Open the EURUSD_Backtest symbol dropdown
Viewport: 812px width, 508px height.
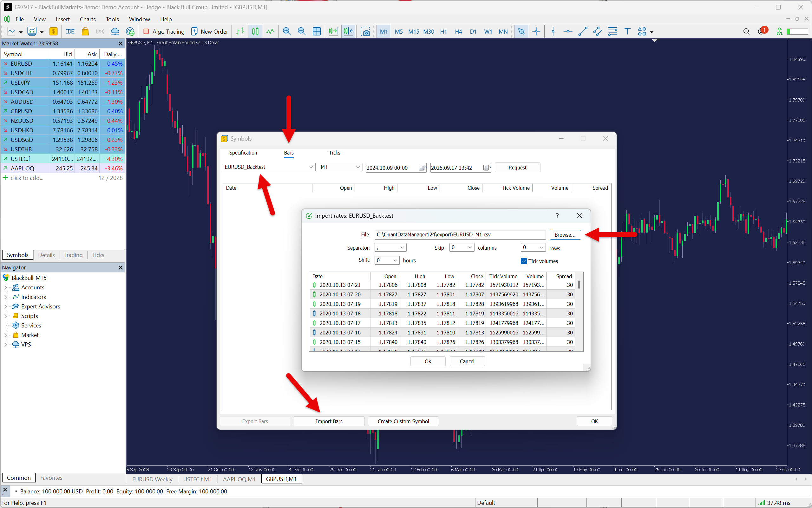pos(269,167)
